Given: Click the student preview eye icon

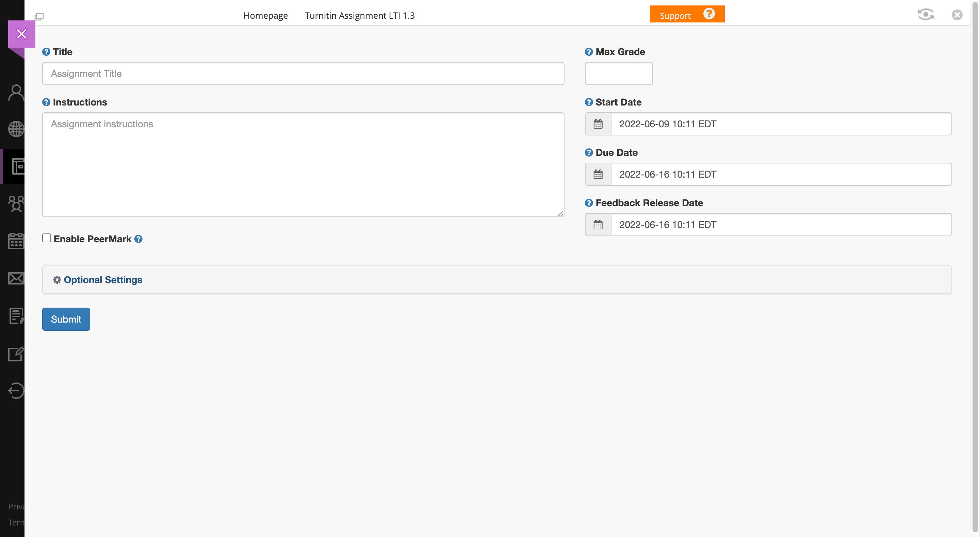Looking at the screenshot, I should pyautogui.click(x=926, y=14).
